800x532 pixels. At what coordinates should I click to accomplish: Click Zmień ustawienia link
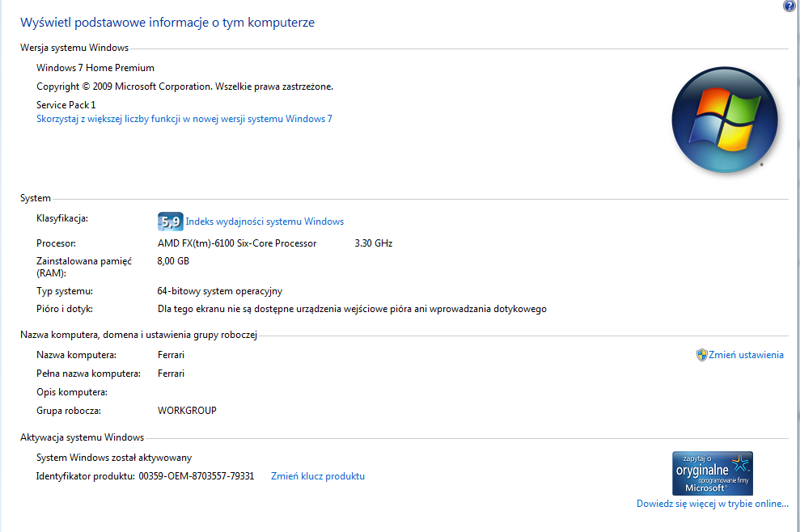746,355
